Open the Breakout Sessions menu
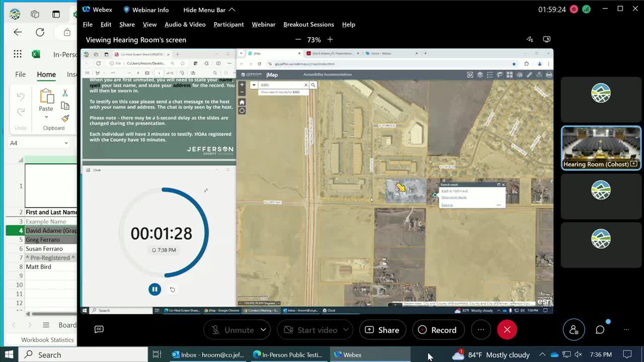Image resolution: width=644 pixels, height=362 pixels. click(308, 24)
